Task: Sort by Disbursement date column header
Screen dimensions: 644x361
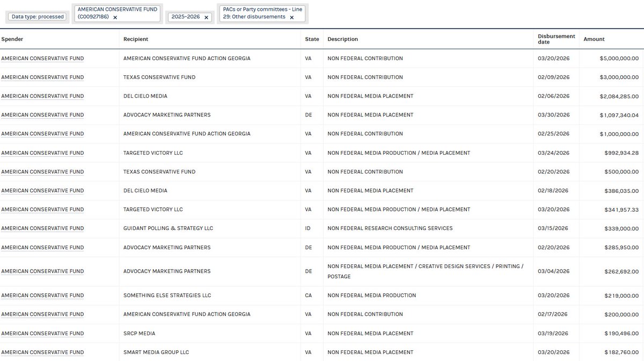Action: [557, 39]
